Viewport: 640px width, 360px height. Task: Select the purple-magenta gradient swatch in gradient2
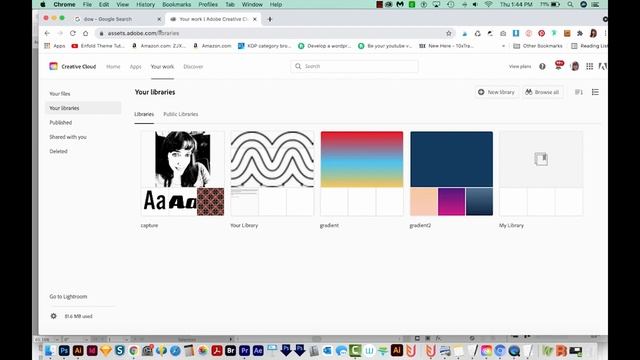[451, 202]
